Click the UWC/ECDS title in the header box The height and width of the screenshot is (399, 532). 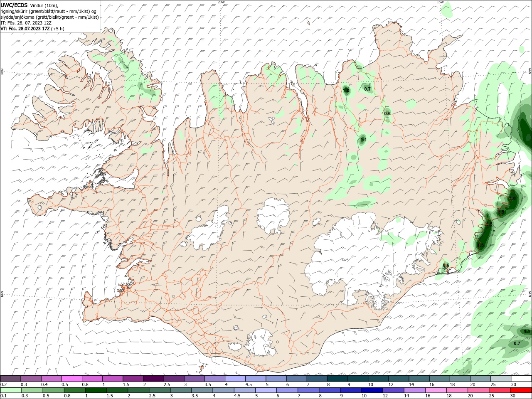(14, 5)
